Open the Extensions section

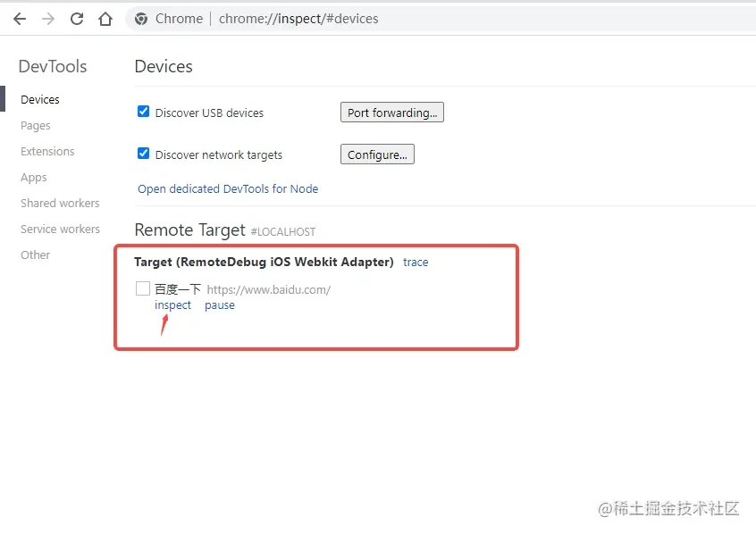(46, 151)
